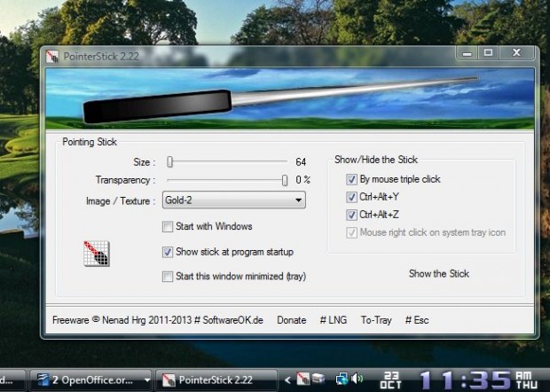This screenshot has width=550, height=392.
Task: Click the Pointing Stick group label
Action: [x=90, y=142]
